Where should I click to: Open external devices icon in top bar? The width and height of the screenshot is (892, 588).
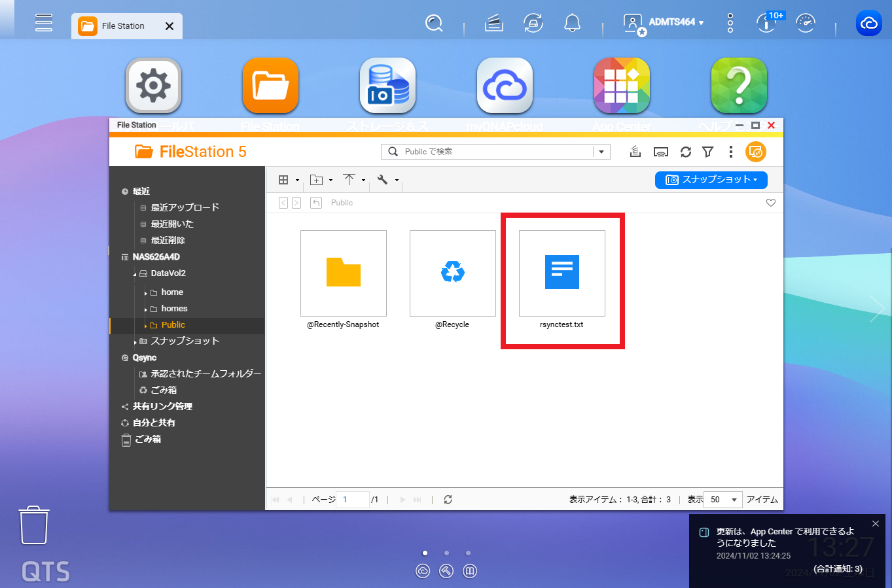click(x=533, y=24)
